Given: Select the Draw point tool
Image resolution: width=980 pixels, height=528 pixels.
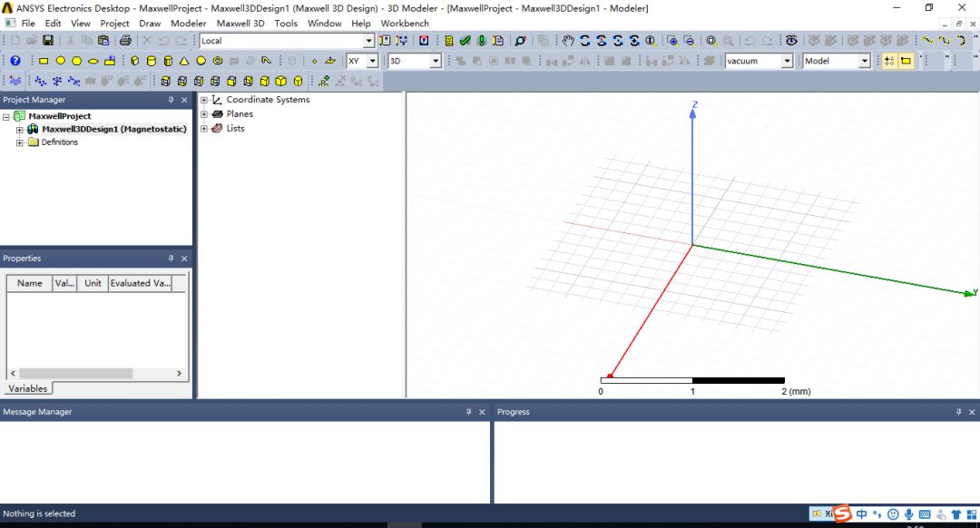Looking at the screenshot, I should pos(314,61).
